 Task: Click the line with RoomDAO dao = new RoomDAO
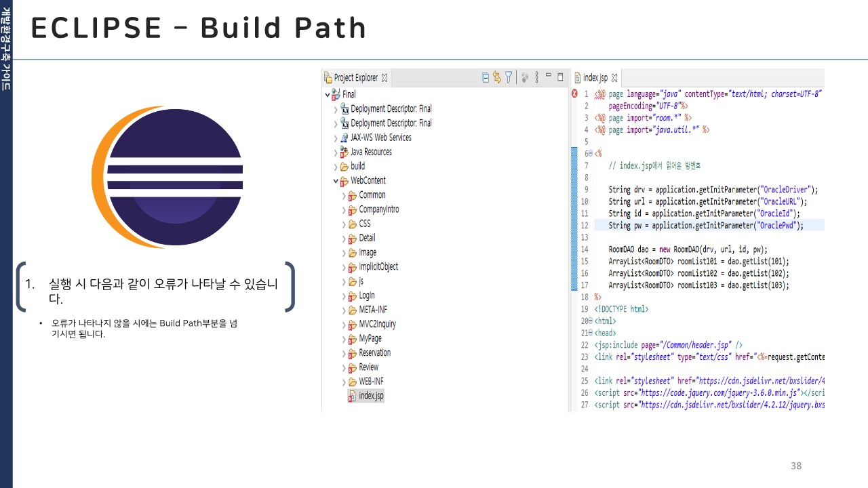tap(688, 249)
